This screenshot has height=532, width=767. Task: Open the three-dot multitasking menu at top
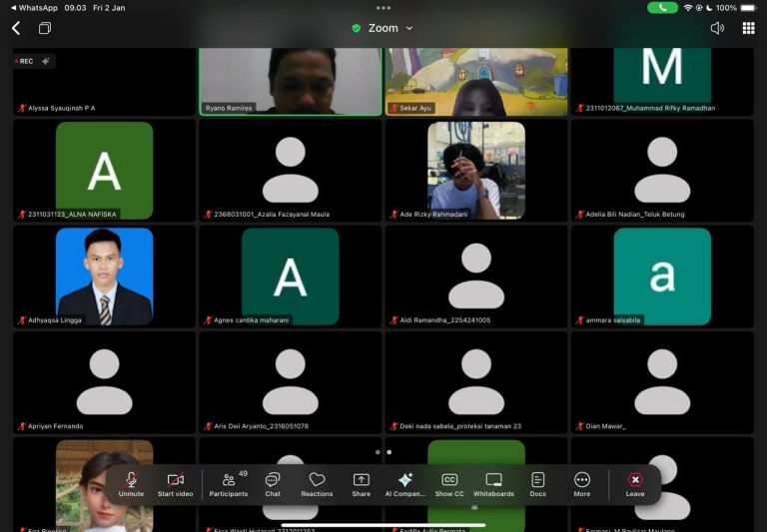(x=383, y=7)
